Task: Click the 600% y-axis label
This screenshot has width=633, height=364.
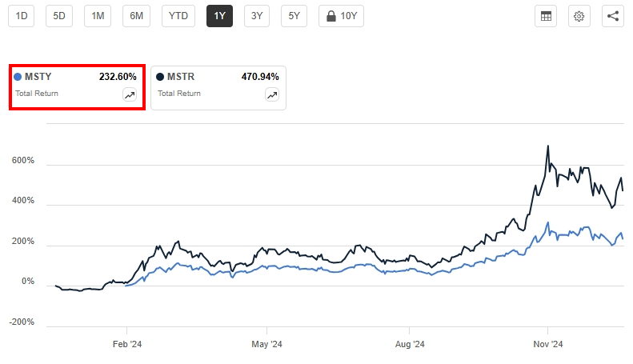Action: point(23,160)
